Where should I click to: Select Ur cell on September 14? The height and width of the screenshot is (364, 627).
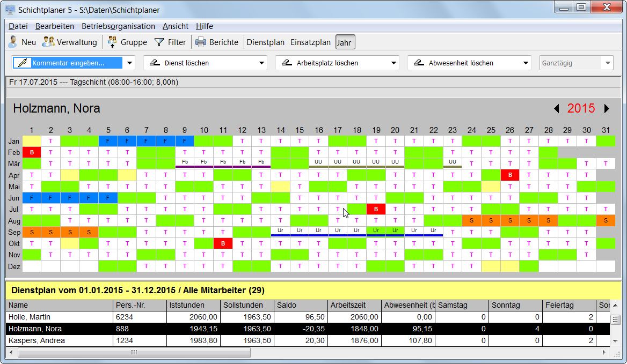point(280,232)
